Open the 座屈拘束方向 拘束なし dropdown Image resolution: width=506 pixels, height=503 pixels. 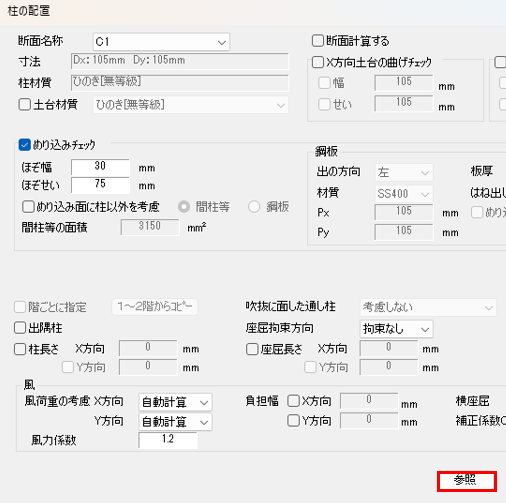tap(396, 329)
